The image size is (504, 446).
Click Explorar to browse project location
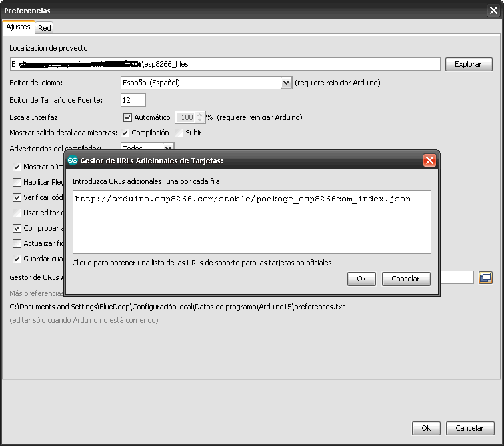pos(468,65)
